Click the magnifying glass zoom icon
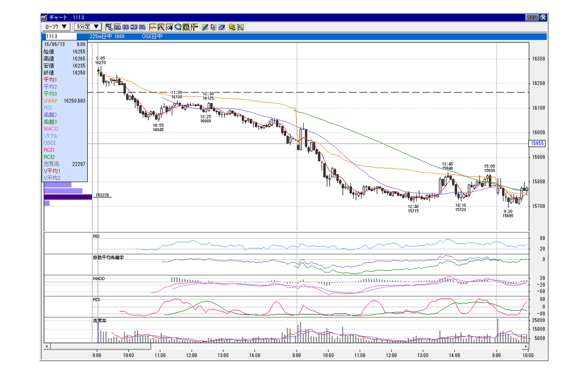The image size is (588, 373). [x=178, y=27]
